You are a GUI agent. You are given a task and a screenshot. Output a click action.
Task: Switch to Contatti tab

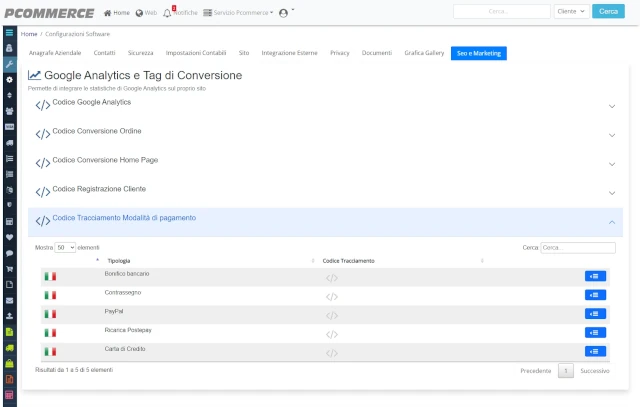click(x=104, y=53)
